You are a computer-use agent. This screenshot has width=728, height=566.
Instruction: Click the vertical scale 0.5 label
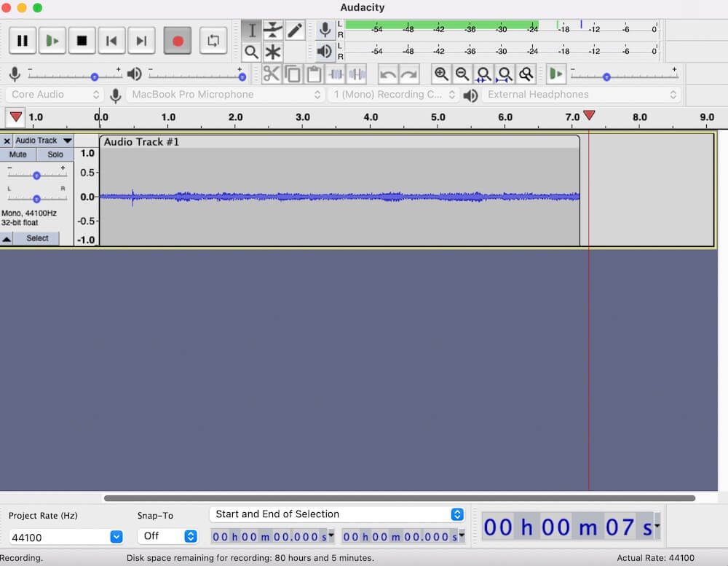[87, 173]
